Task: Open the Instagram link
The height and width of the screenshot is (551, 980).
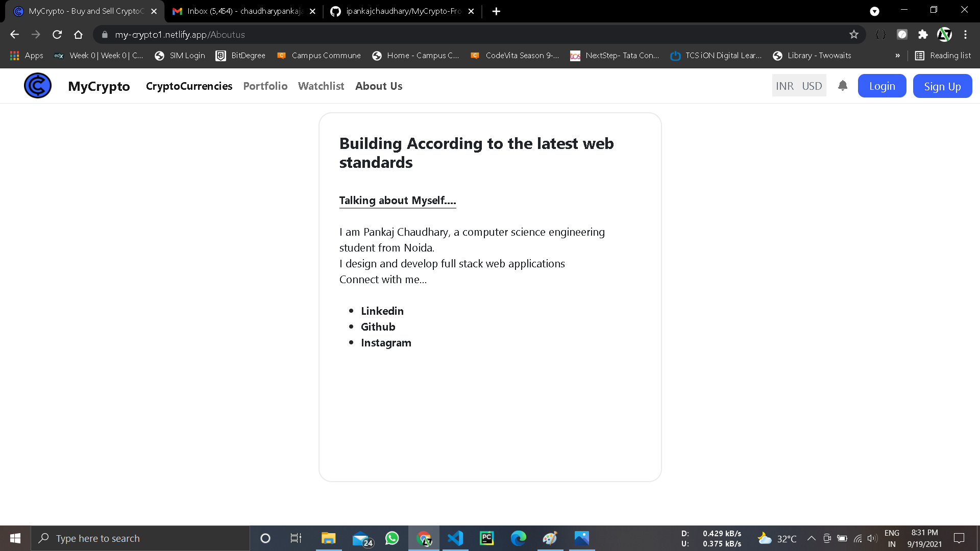Action: click(386, 343)
